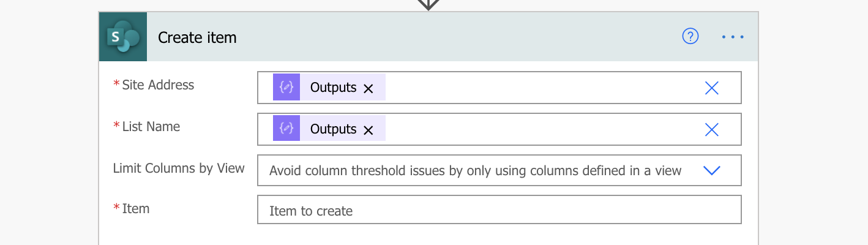
Task: Open the three-dots menu on Create item
Action: [733, 37]
